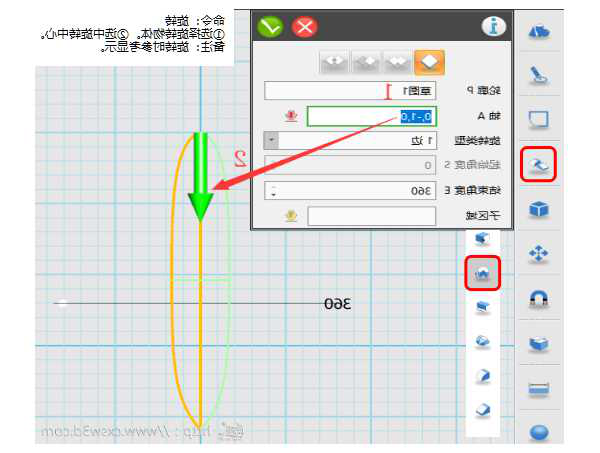Open the basic shapes tool in sidebar
Viewport: 600px width, 453px height.
[x=539, y=32]
